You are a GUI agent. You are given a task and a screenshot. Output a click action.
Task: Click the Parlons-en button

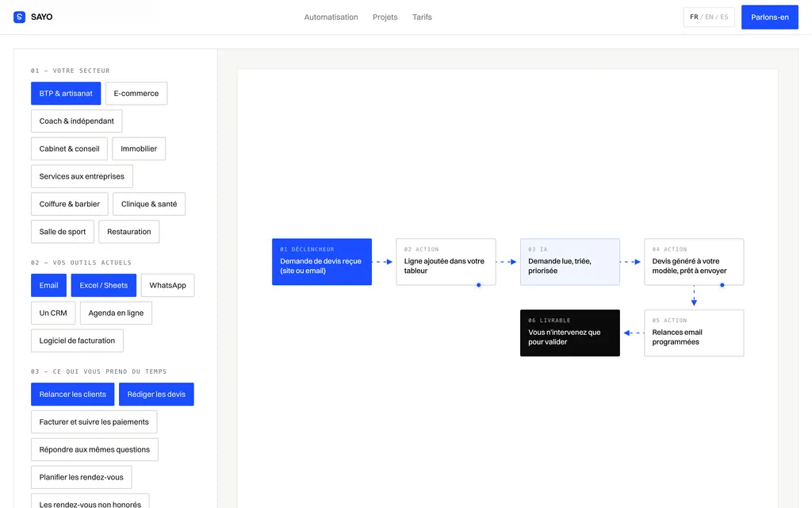pyautogui.click(x=769, y=17)
